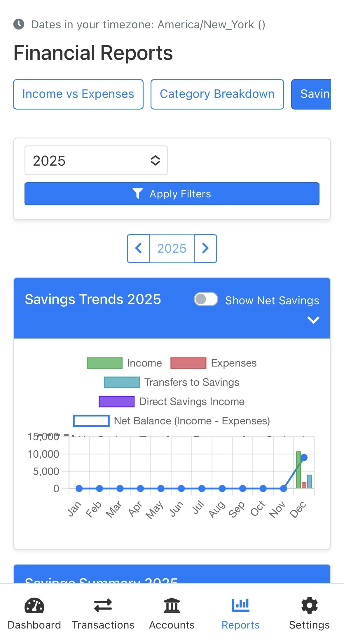The width and height of the screenshot is (344, 644).
Task: Open the Accounts bank icon
Action: (x=172, y=605)
